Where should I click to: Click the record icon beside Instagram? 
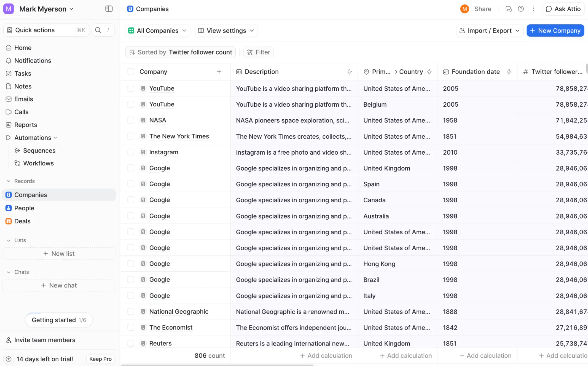(143, 152)
